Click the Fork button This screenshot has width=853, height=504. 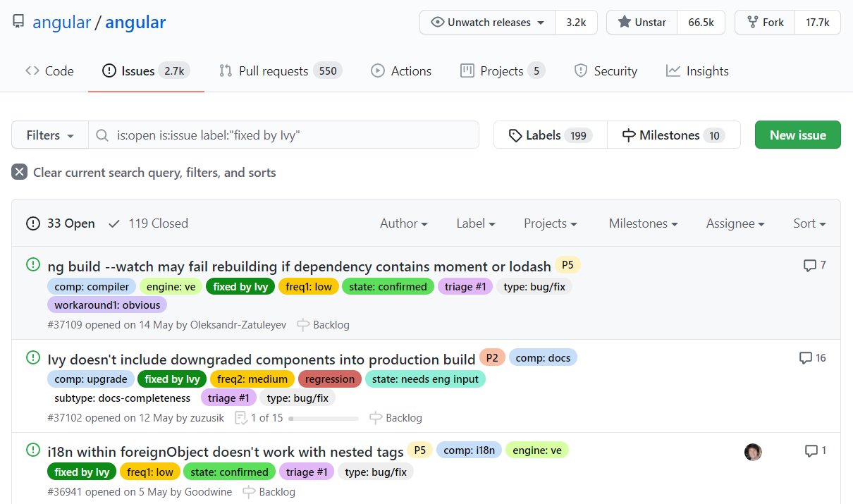(765, 23)
